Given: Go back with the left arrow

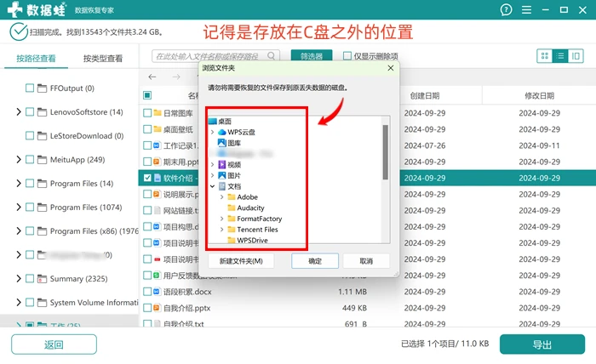Looking at the screenshot, I should tap(152, 77).
